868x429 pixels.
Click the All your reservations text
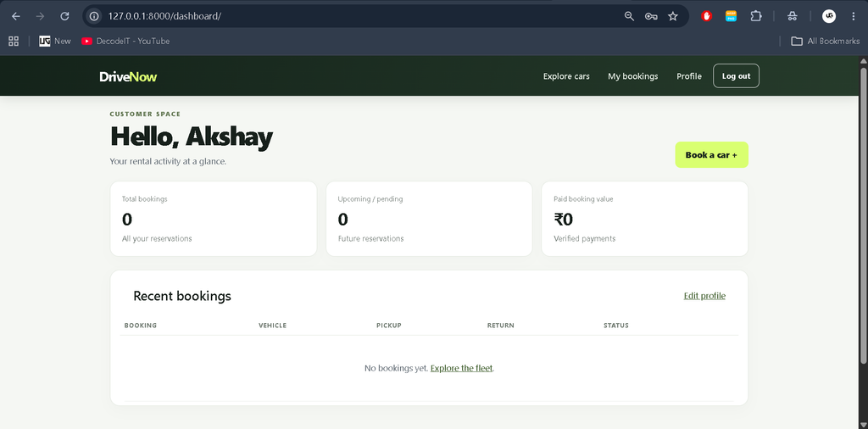tap(157, 238)
